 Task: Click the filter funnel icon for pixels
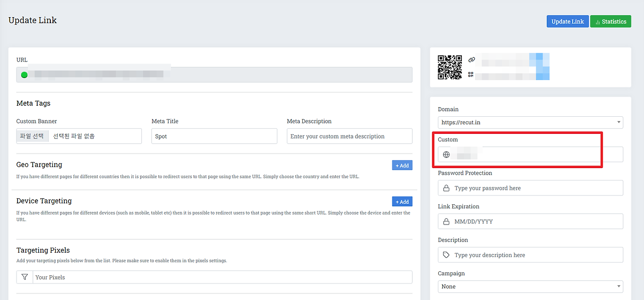(x=25, y=277)
